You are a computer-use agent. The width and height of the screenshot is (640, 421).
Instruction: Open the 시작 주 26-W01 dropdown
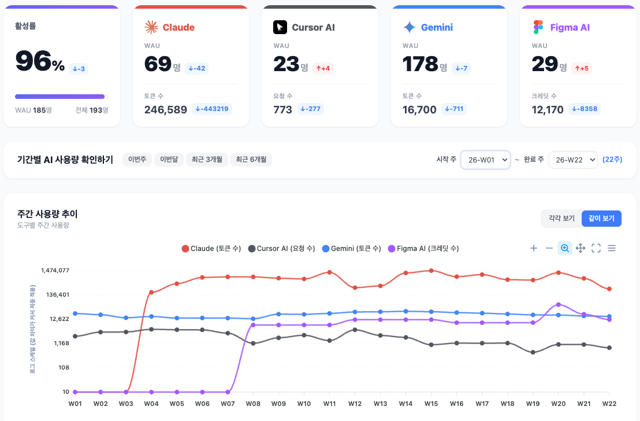[x=485, y=160]
